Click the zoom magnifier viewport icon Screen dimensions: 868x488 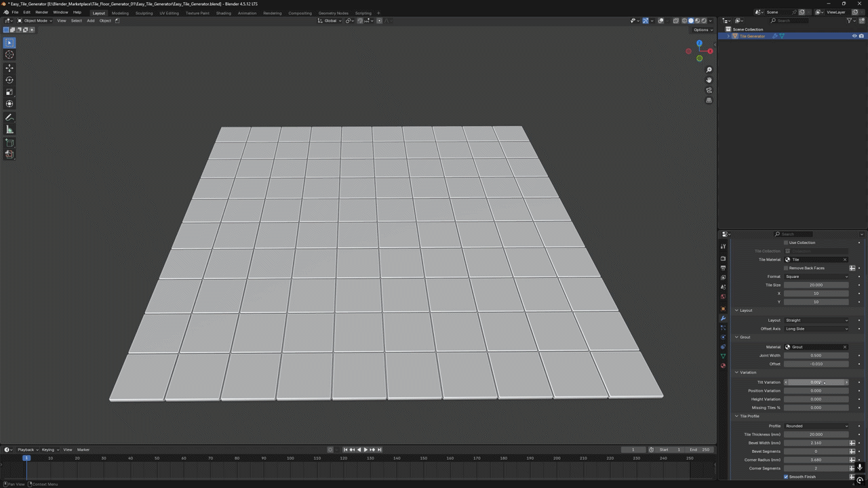pyautogui.click(x=709, y=70)
